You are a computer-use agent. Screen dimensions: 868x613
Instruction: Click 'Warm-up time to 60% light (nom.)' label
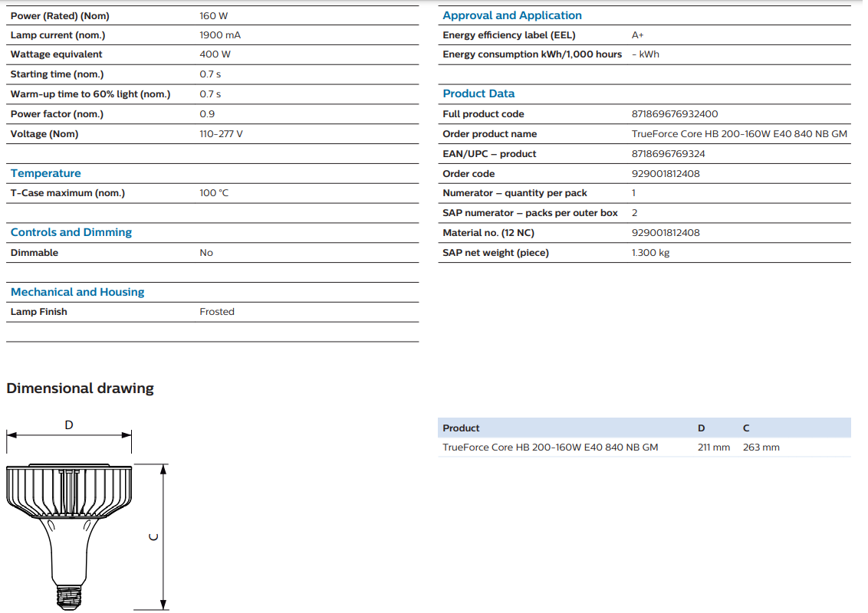pos(90,94)
